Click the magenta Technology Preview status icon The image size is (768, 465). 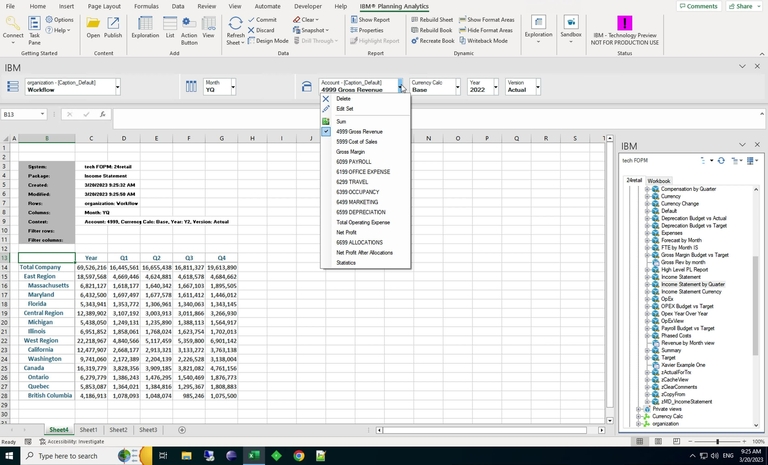coord(624,23)
